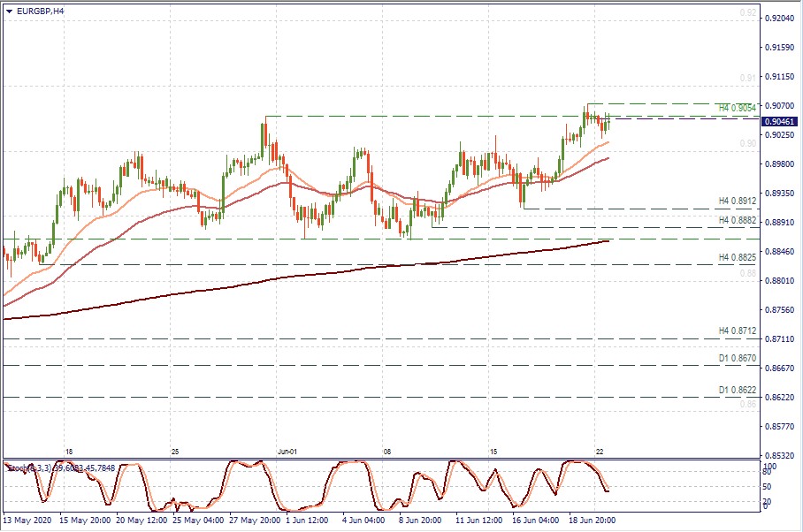Click the H4 0.8882 level label
This screenshot has height=532, width=803.
click(738, 220)
